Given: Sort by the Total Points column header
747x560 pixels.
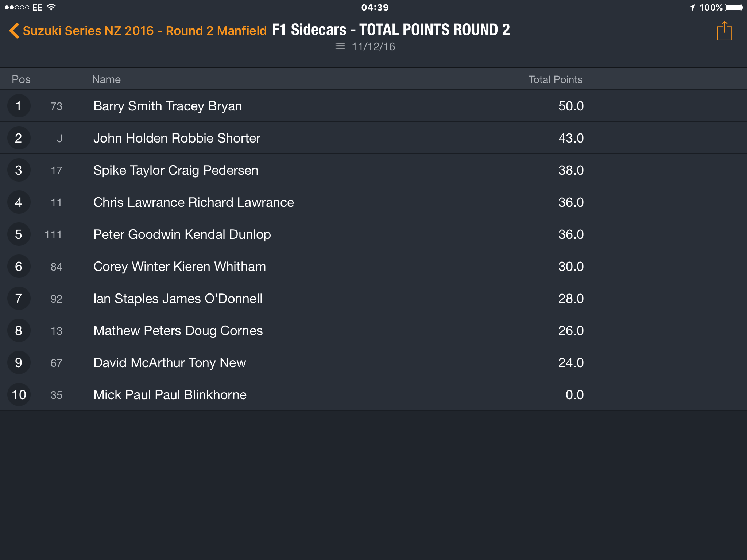Looking at the screenshot, I should click(555, 79).
